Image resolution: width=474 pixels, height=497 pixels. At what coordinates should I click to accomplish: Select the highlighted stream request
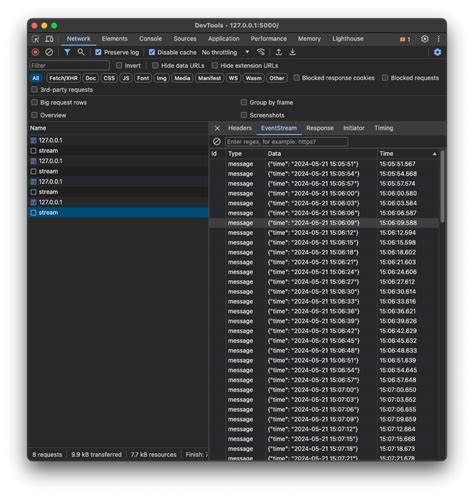[118, 213]
